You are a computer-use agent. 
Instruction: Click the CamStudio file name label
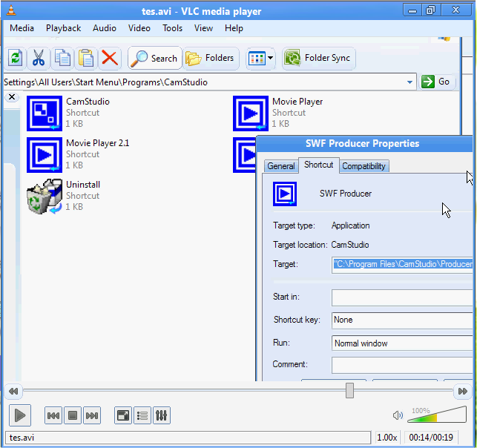(88, 102)
